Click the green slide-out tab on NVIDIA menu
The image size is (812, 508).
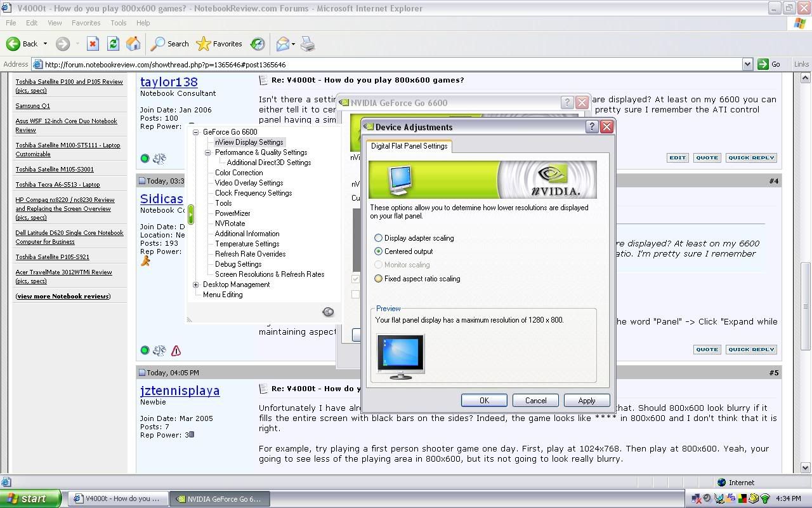tap(190, 214)
